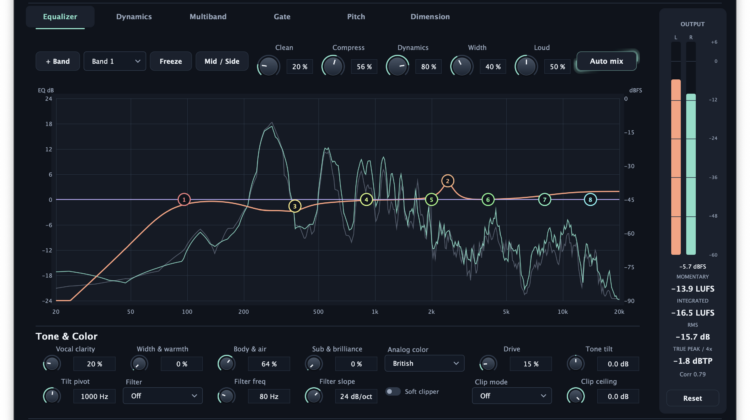
Task: Click the Auto mix button
Action: (607, 61)
